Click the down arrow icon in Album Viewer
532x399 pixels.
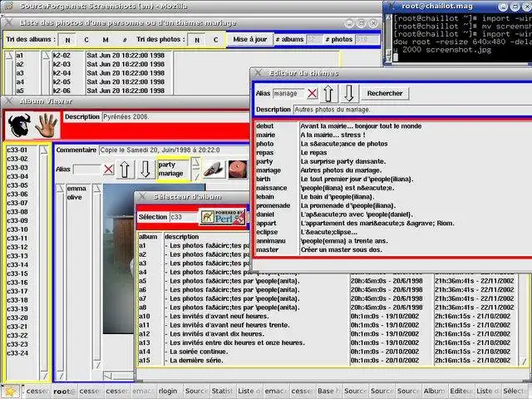[145, 169]
